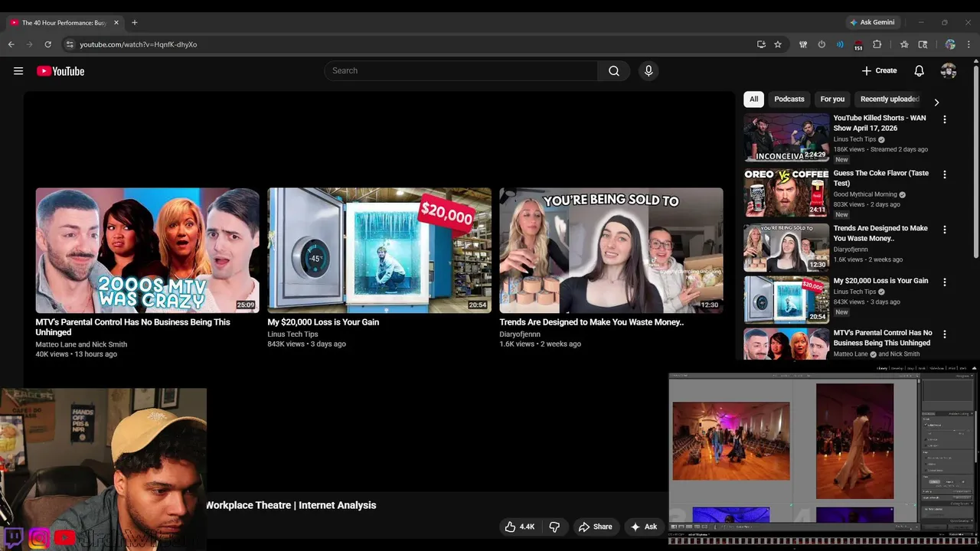The image size is (980, 551).
Task: Open sidebar title Guess The Coke Flavor
Action: tap(880, 178)
